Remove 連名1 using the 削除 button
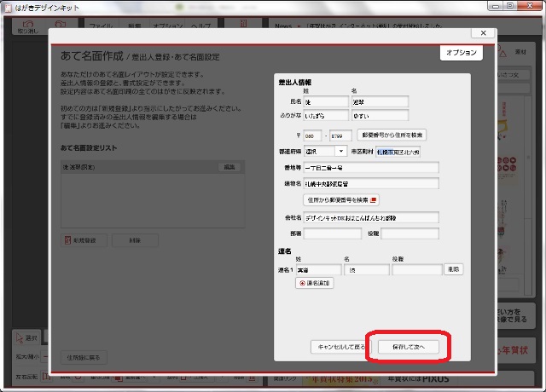 coord(454,269)
